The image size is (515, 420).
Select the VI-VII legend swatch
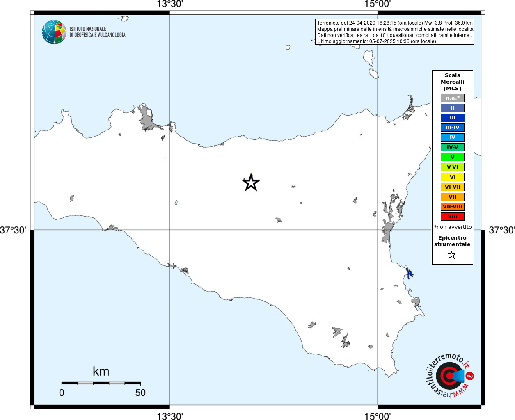pyautogui.click(x=453, y=187)
